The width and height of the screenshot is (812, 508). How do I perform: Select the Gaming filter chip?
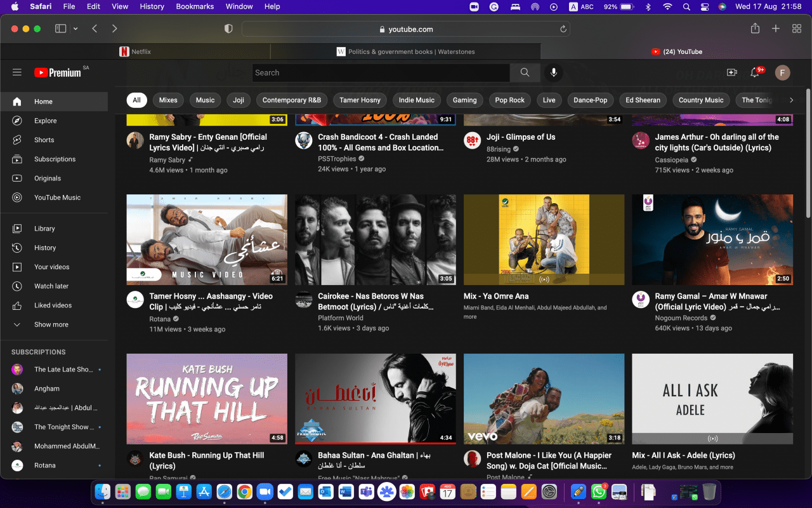[x=465, y=100]
